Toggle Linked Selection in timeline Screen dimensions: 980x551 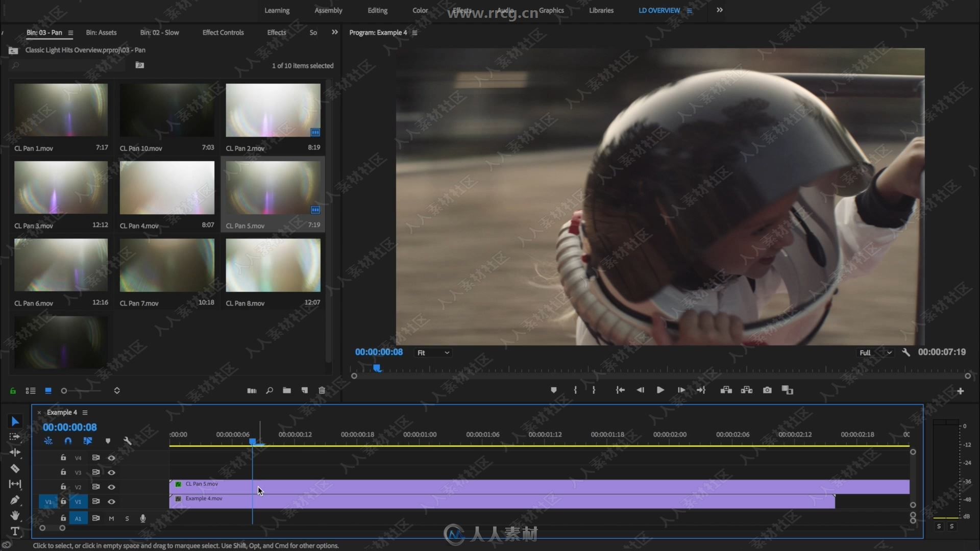click(x=88, y=441)
